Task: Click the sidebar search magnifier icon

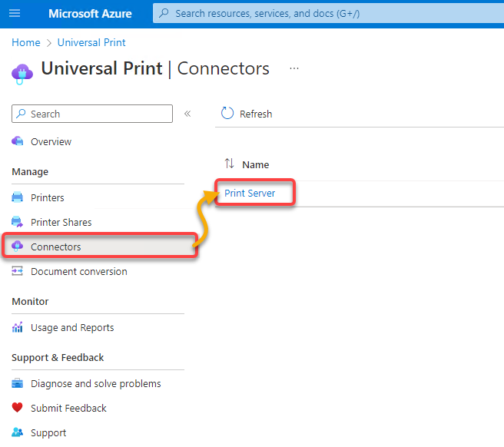Action: [x=21, y=114]
